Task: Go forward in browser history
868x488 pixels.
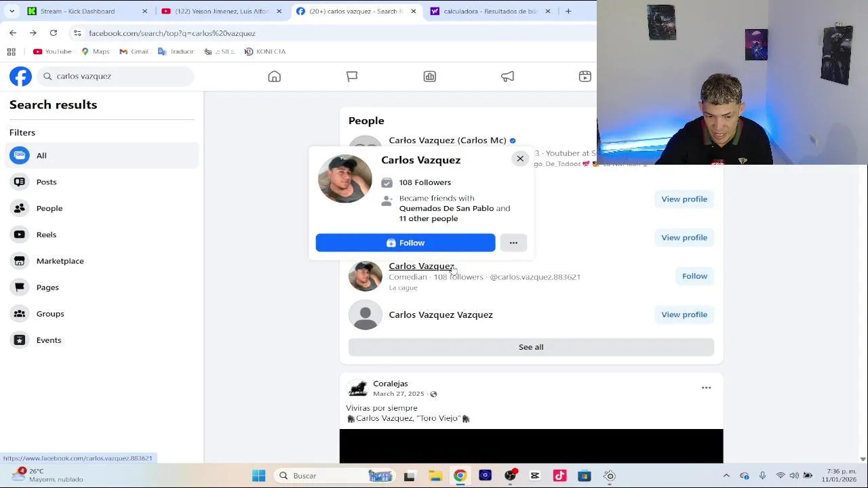Action: pos(33,33)
